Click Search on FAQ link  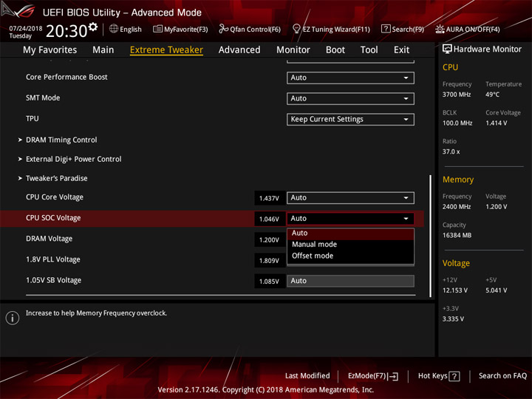[502, 375]
